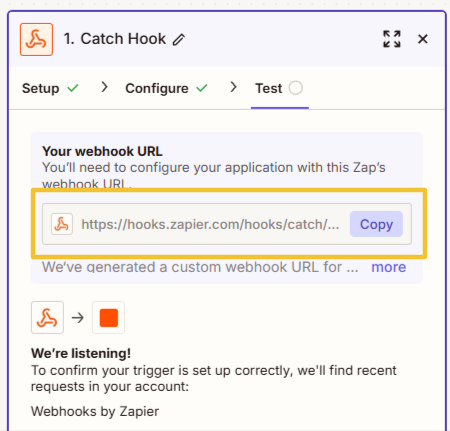
Task: Click the Your webhook URL heading
Action: point(102,151)
